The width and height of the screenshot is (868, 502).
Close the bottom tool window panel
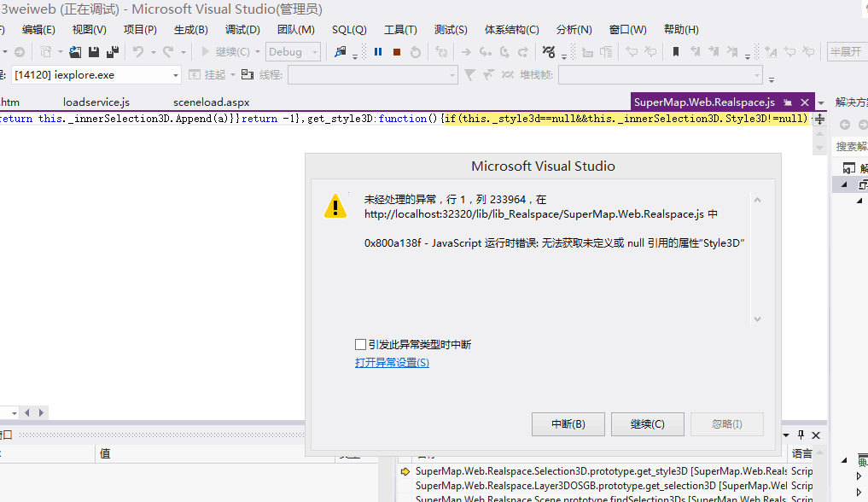coord(816,435)
